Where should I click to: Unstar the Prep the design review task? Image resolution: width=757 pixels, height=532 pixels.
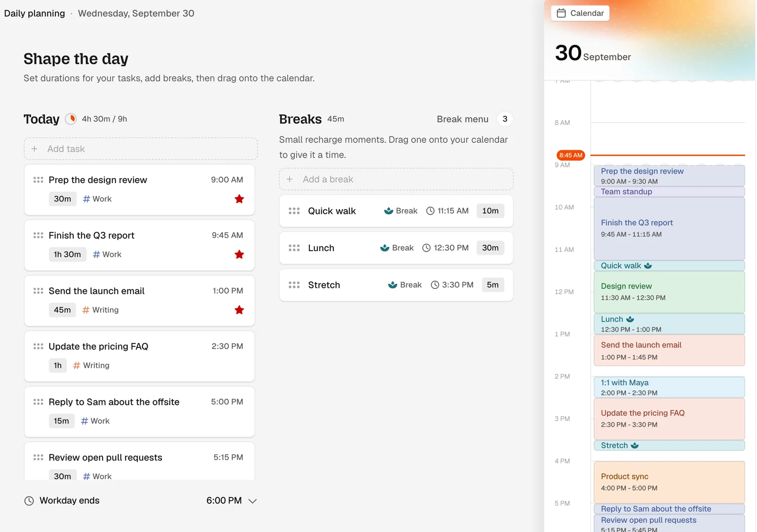(239, 199)
